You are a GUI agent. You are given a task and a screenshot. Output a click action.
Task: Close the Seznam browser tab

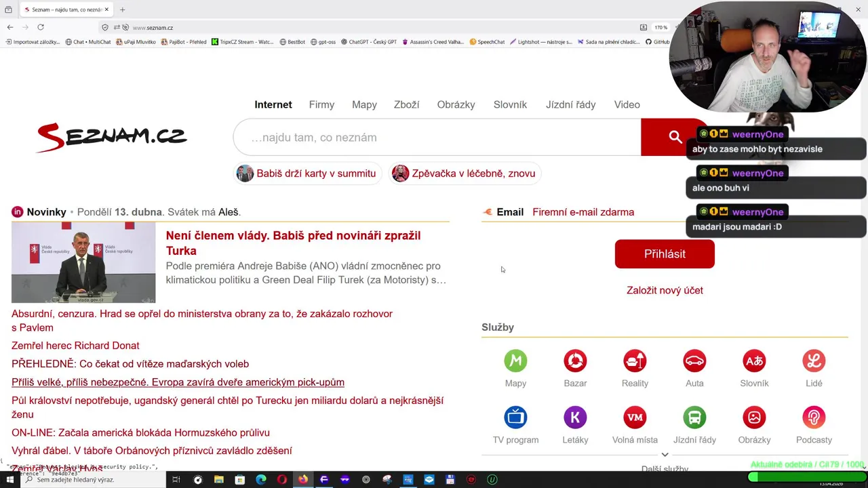tap(106, 9)
